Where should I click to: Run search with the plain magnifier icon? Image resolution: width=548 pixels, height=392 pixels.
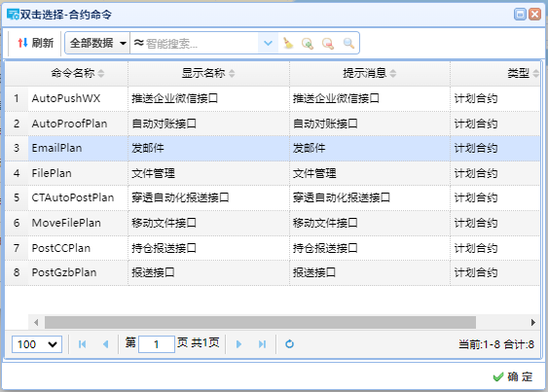(348, 44)
